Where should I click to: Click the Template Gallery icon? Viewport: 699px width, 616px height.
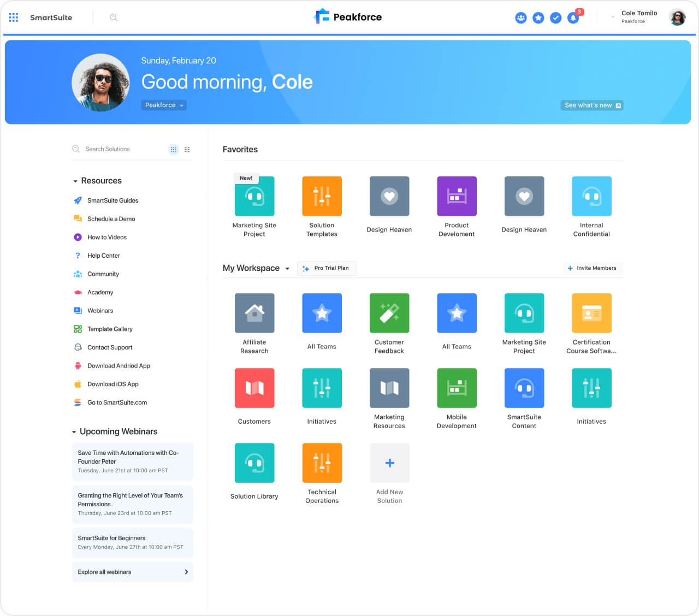[78, 329]
